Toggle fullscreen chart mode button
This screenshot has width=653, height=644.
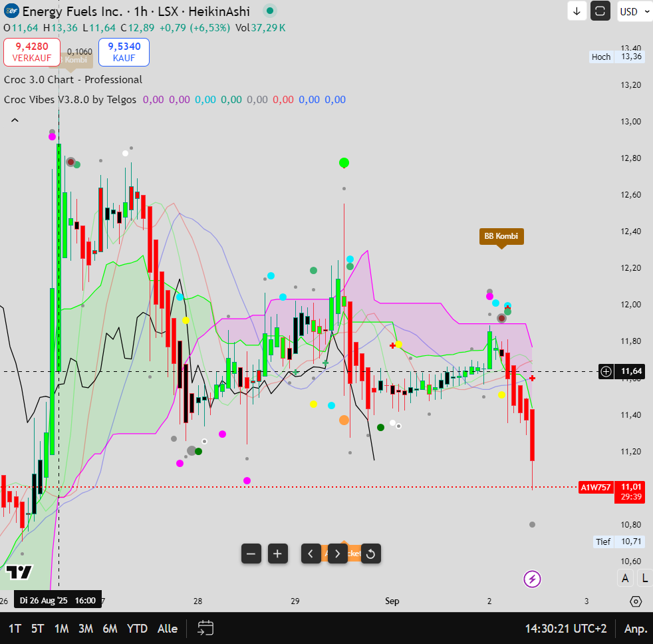(600, 11)
